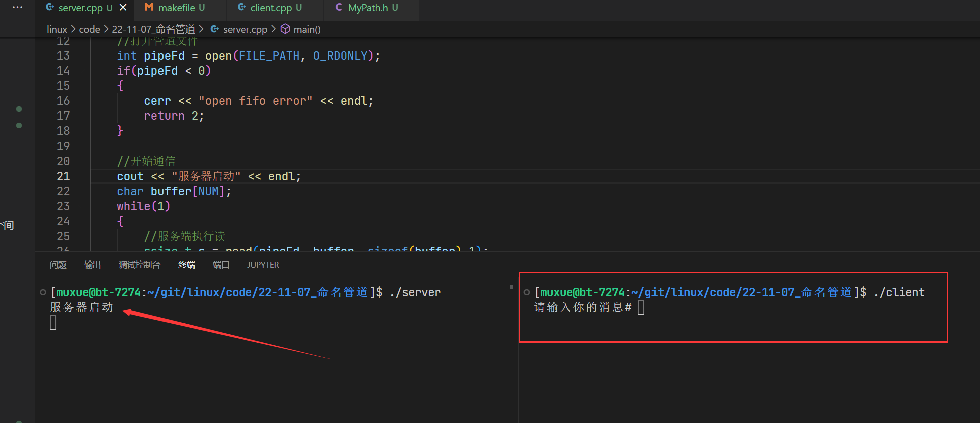Image resolution: width=980 pixels, height=423 pixels.
Task: Open the MyPath.h tab
Action: (x=368, y=8)
